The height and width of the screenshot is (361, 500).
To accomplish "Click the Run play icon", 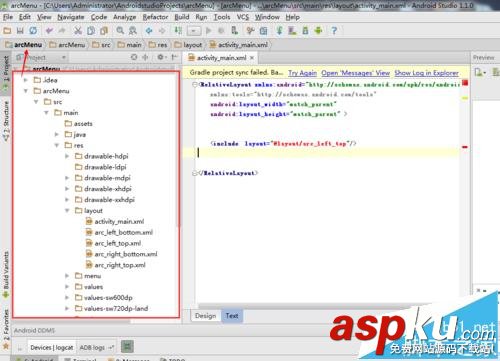I will pos(209,31).
